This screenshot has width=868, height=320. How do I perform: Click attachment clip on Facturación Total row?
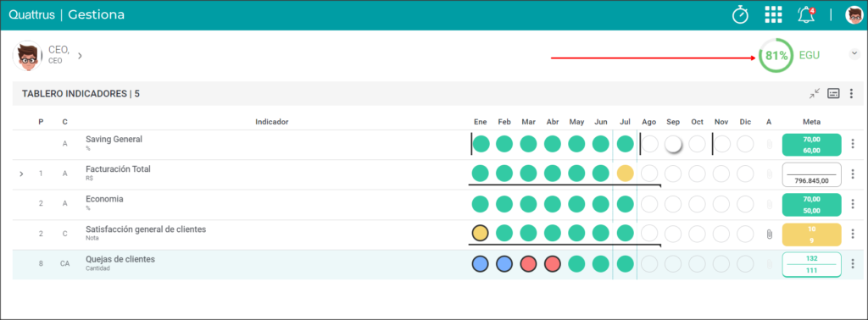click(769, 174)
